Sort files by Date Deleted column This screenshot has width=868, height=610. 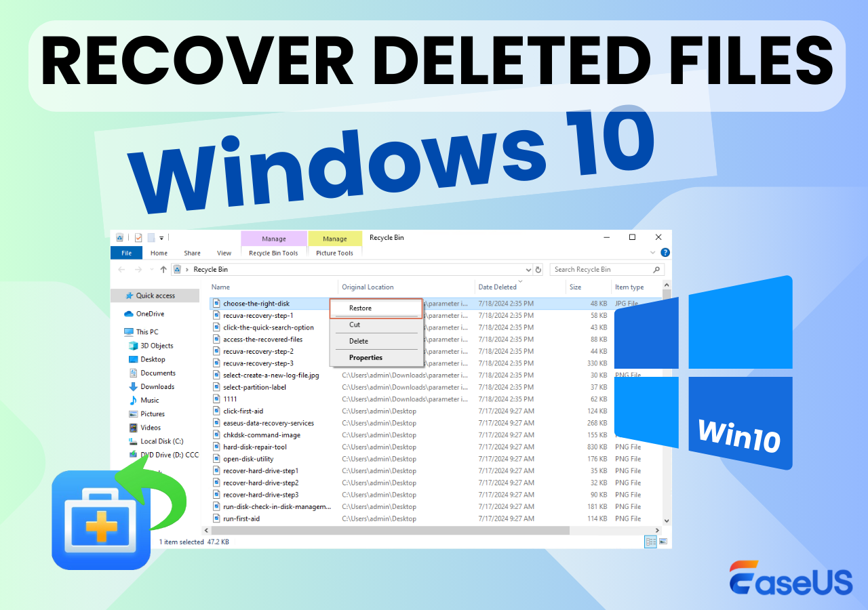(x=497, y=287)
